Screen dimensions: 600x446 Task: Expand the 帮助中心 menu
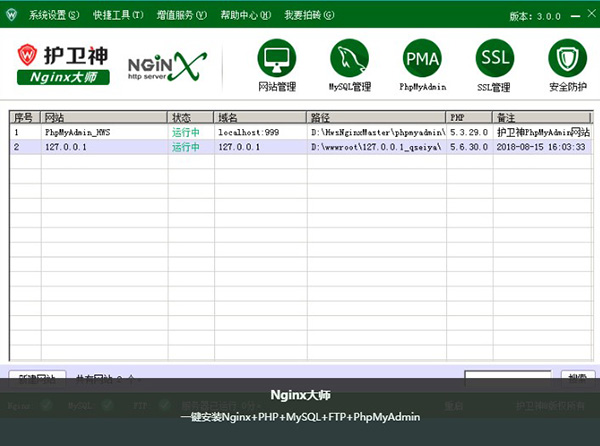pyautogui.click(x=244, y=16)
